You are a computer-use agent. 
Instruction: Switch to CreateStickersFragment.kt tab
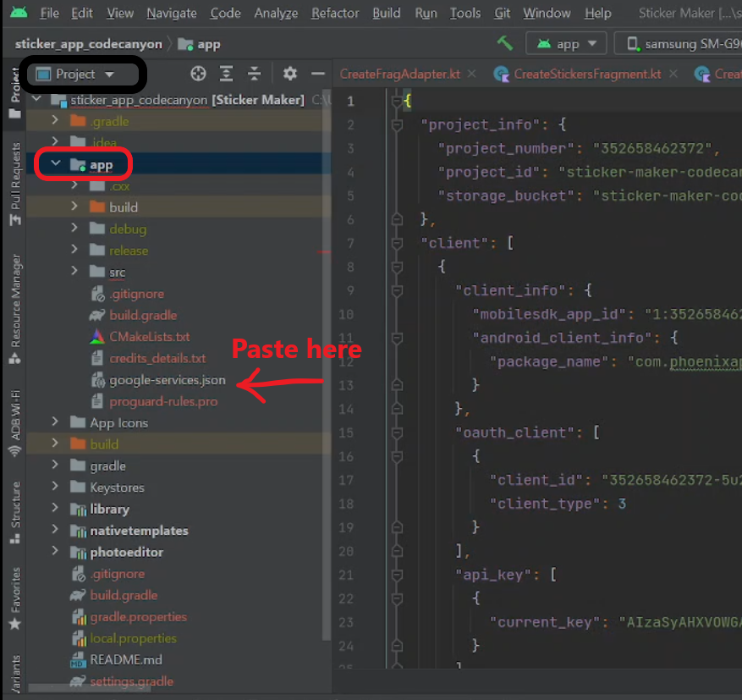(586, 74)
